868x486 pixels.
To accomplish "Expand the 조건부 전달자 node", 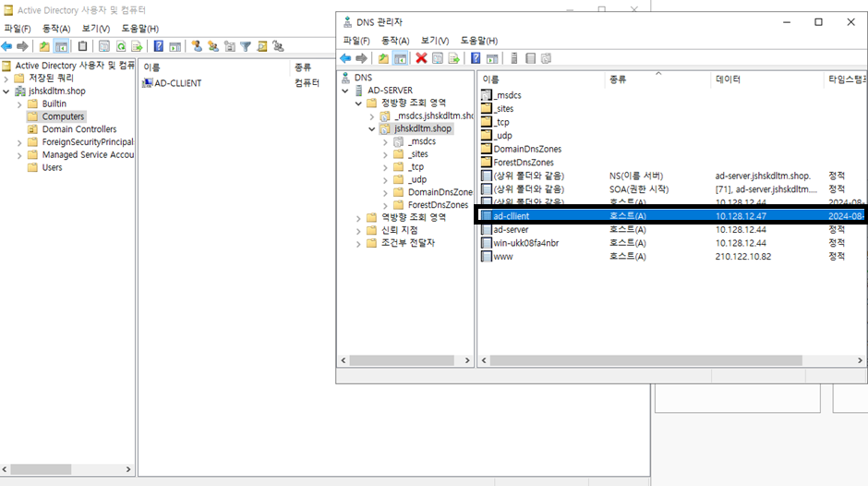I will (359, 243).
